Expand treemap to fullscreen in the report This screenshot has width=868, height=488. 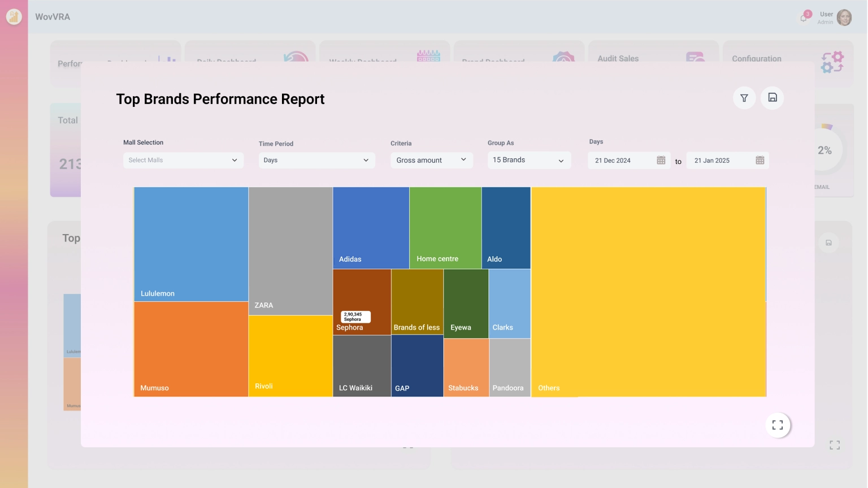(778, 425)
